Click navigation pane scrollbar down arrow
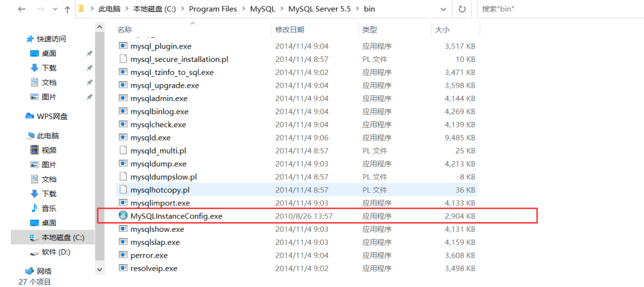The image size is (644, 287). click(x=100, y=270)
